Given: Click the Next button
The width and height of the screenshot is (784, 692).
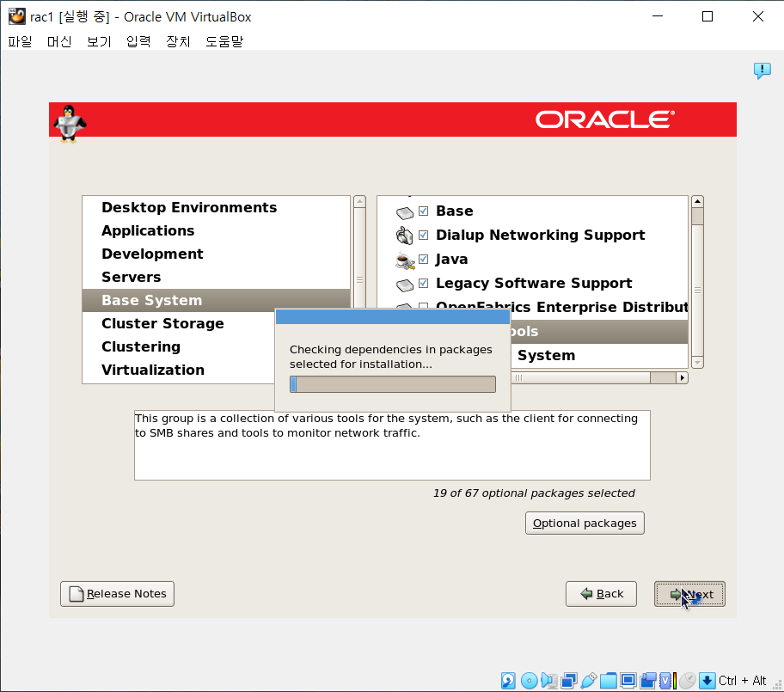Looking at the screenshot, I should pos(689,594).
